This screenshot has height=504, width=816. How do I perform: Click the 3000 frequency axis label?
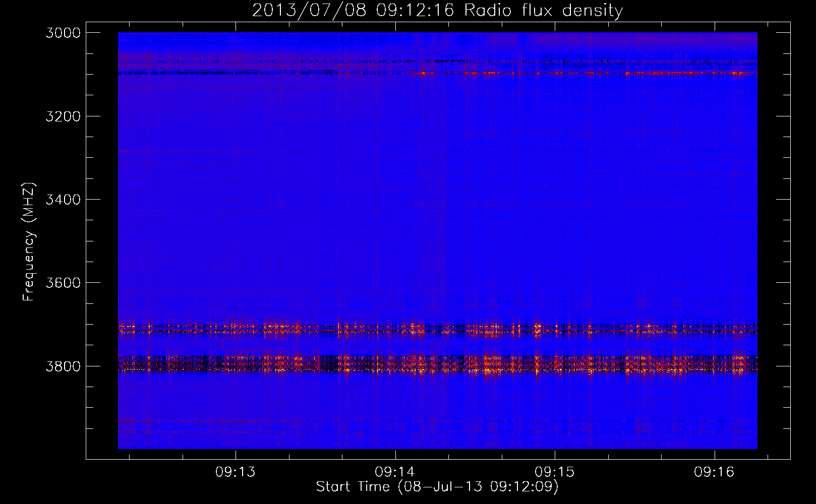pos(63,33)
